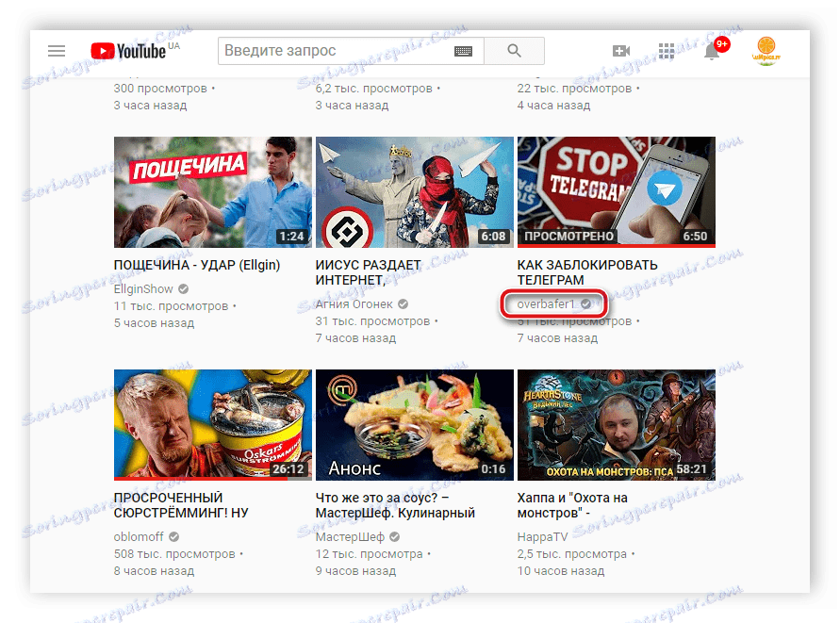Visit the overbafer1 channel
The width and height of the screenshot is (840, 623).
(x=545, y=304)
